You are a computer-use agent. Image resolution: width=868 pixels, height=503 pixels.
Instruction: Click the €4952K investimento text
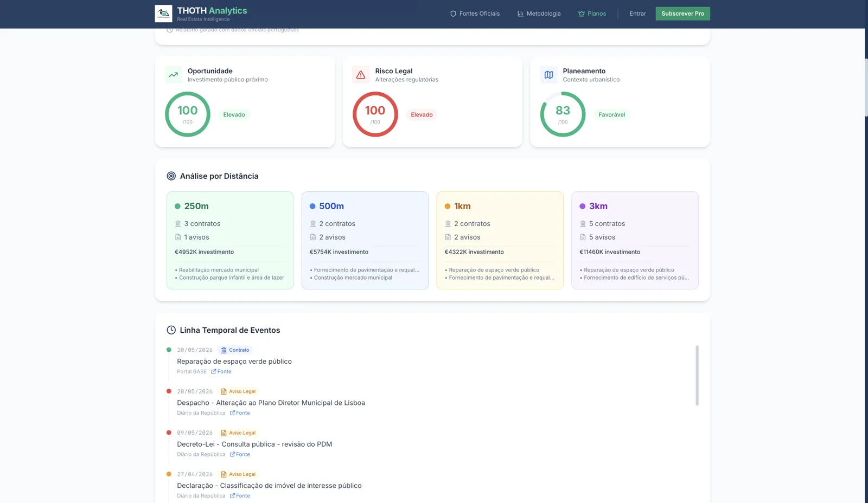click(205, 252)
